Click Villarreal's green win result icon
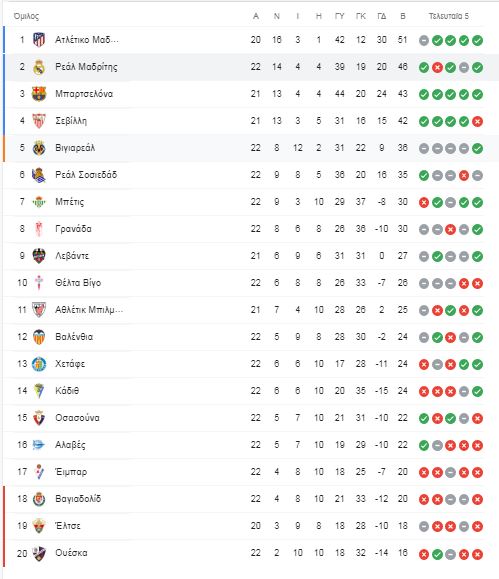This screenshot has width=499, height=579. click(x=477, y=148)
